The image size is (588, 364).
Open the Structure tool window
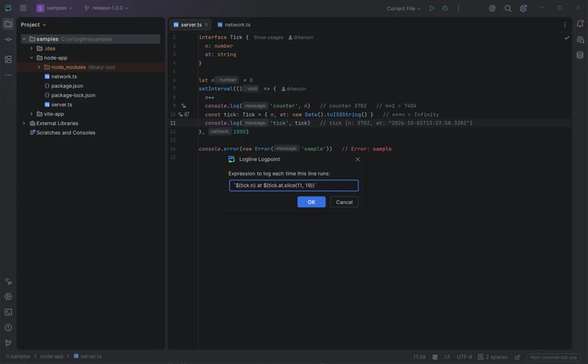click(x=8, y=59)
